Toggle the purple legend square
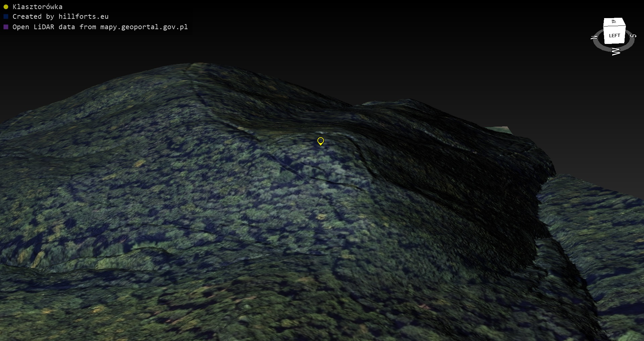The height and width of the screenshot is (341, 644). pyautogui.click(x=6, y=27)
